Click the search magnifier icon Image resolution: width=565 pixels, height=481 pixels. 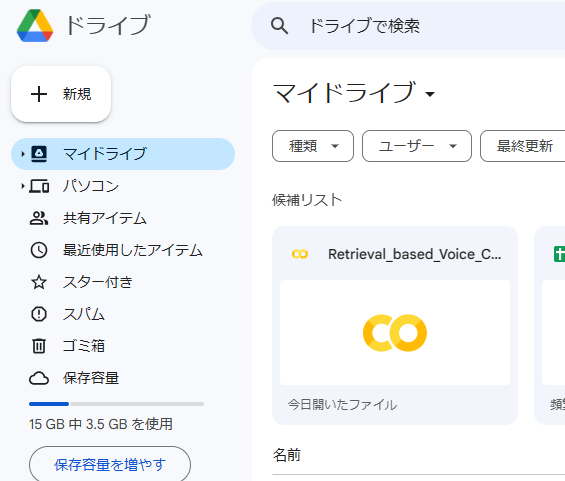click(279, 26)
